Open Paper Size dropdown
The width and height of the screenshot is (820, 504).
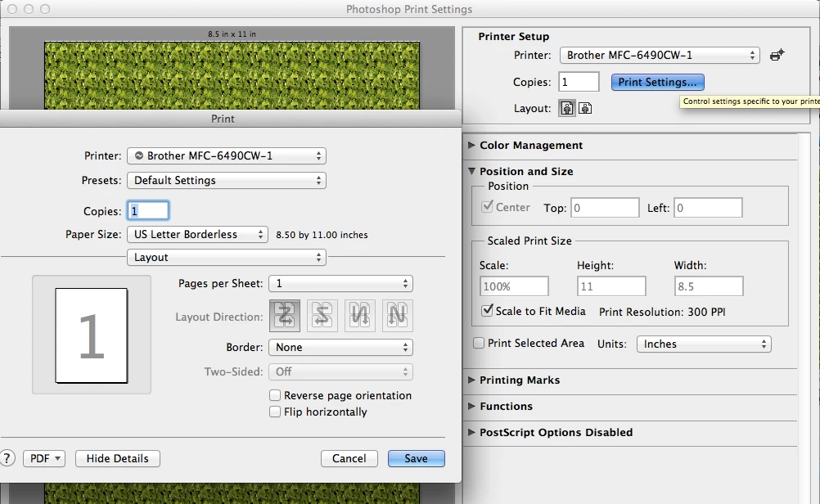[198, 234]
